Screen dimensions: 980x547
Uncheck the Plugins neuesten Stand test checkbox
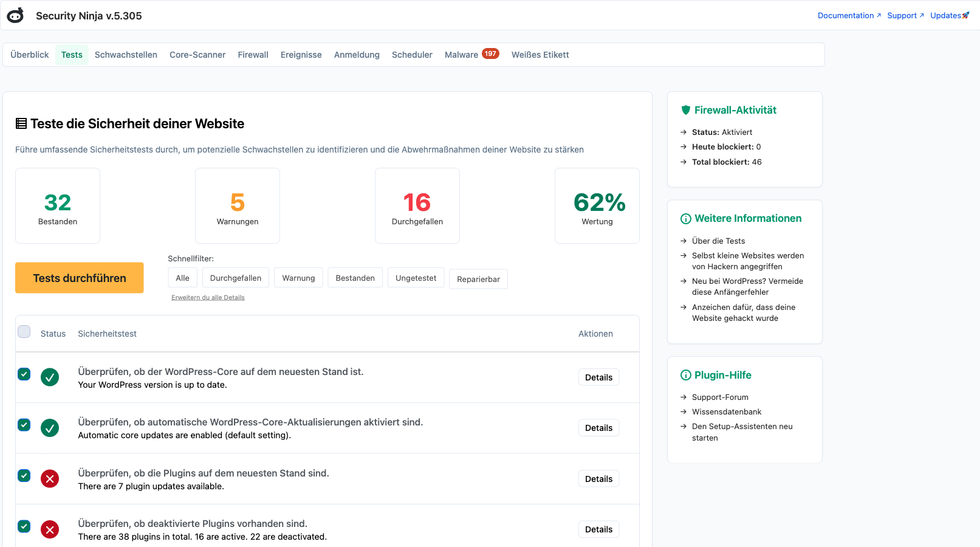click(24, 475)
